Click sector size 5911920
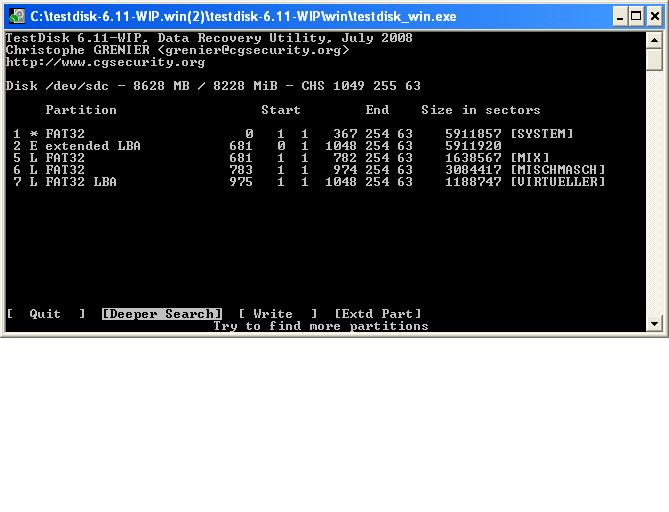The width and height of the screenshot is (669, 512). point(473,146)
